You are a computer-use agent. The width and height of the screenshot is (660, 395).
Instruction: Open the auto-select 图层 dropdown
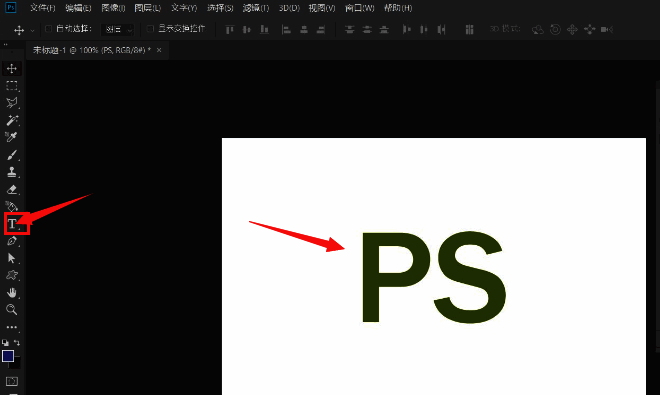click(117, 29)
